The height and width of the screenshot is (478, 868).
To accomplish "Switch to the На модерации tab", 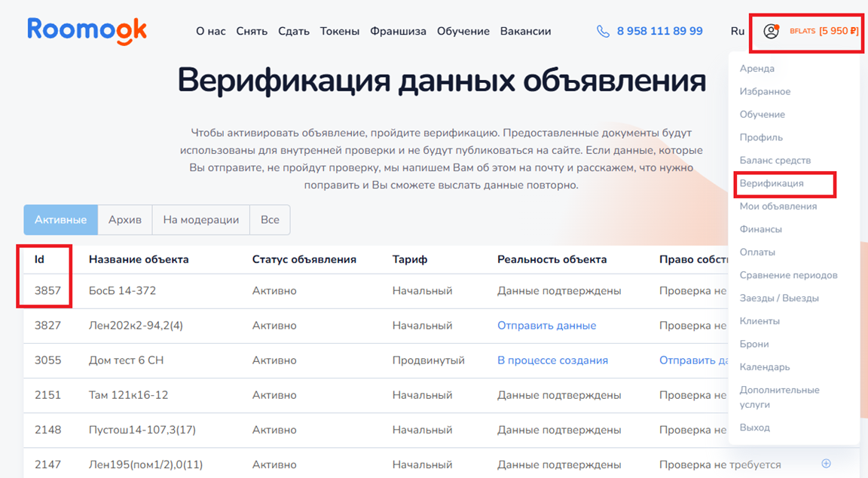I will pyautogui.click(x=200, y=220).
